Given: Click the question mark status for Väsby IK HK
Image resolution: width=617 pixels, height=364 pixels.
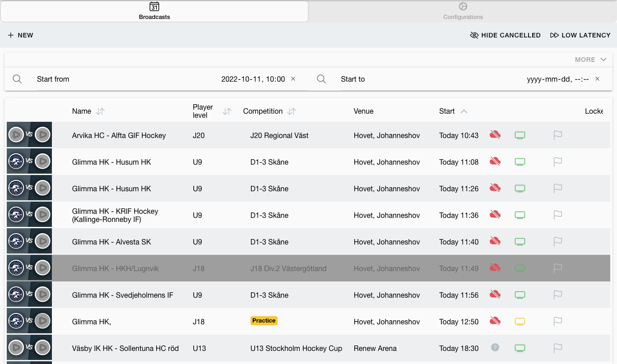Looking at the screenshot, I should 495,347.
